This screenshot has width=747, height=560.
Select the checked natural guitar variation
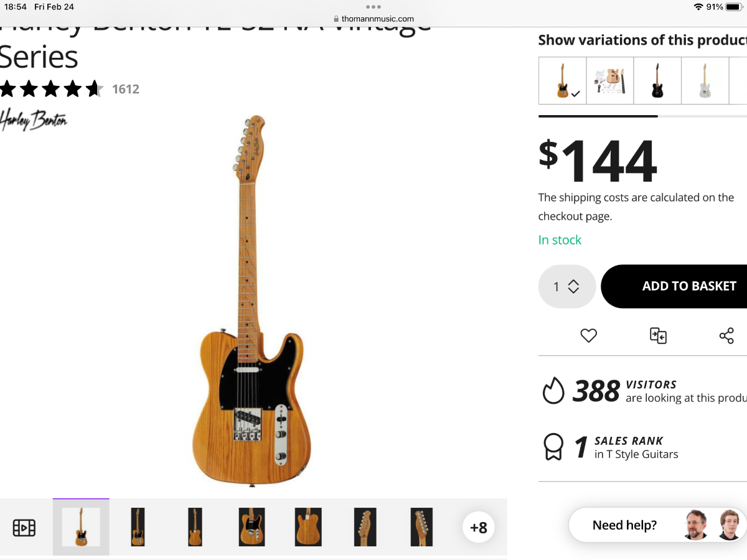click(563, 81)
